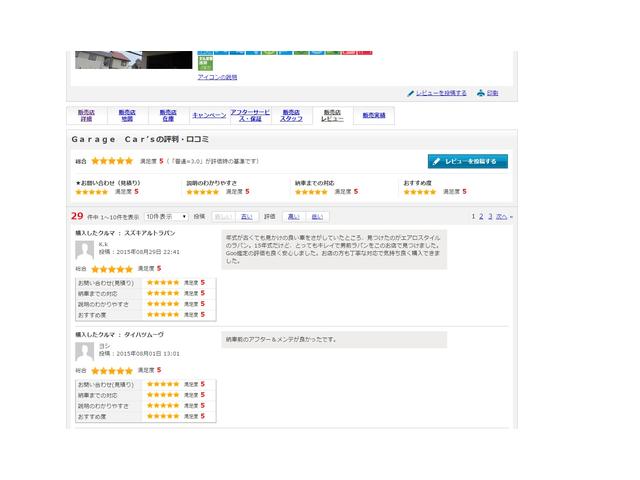Click the K.k reviewer avatar icon
640x480 pixels.
pos(84,251)
